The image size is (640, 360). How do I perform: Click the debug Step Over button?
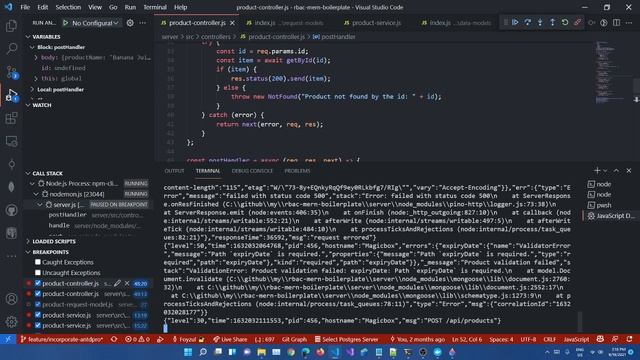[x=527, y=22]
